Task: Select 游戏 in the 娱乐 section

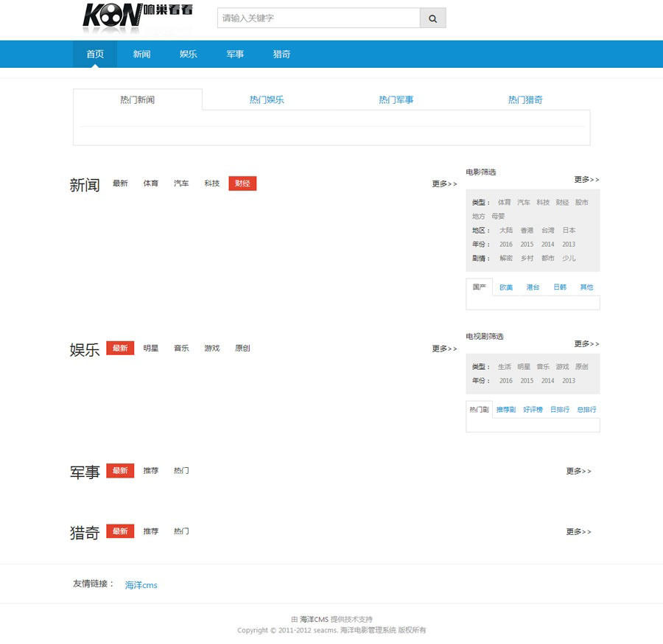Action: (212, 348)
